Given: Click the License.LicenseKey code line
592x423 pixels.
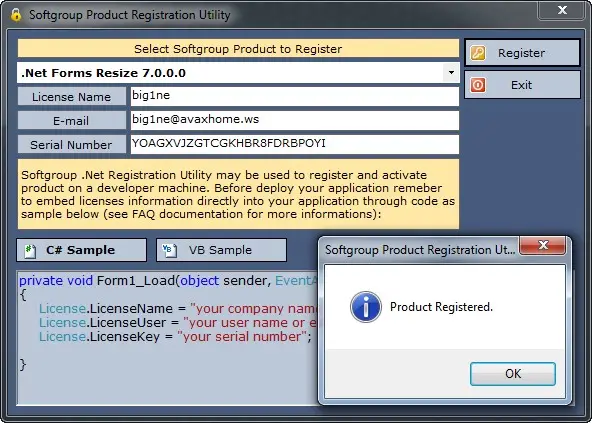Looking at the screenshot, I should pos(175,337).
